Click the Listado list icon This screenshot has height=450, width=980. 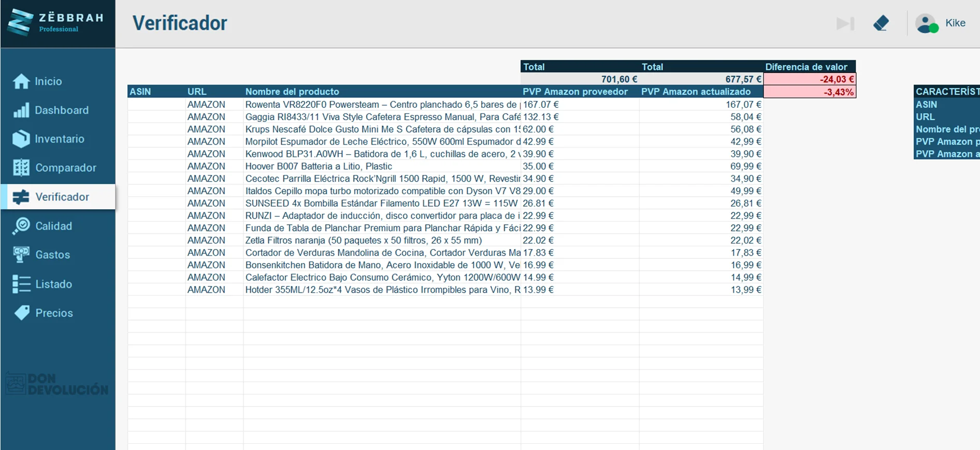point(21,284)
